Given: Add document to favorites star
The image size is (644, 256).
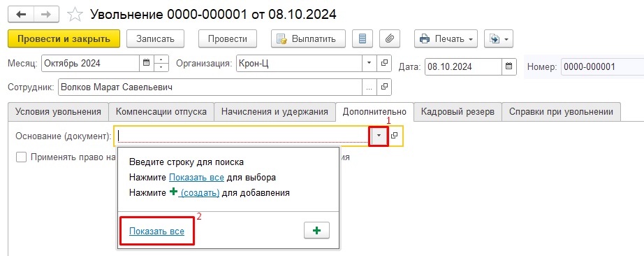Looking at the screenshot, I should [75, 15].
